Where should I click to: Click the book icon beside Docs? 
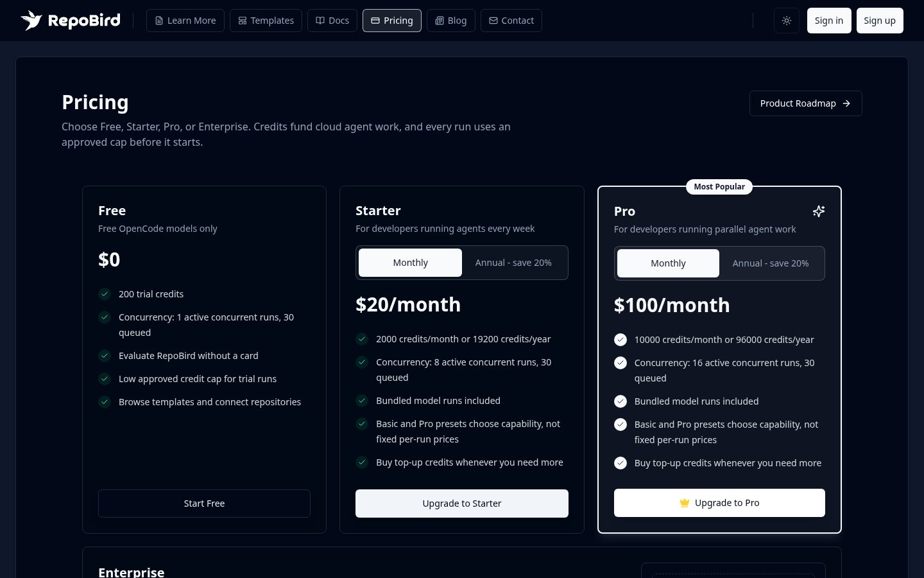[x=320, y=21]
